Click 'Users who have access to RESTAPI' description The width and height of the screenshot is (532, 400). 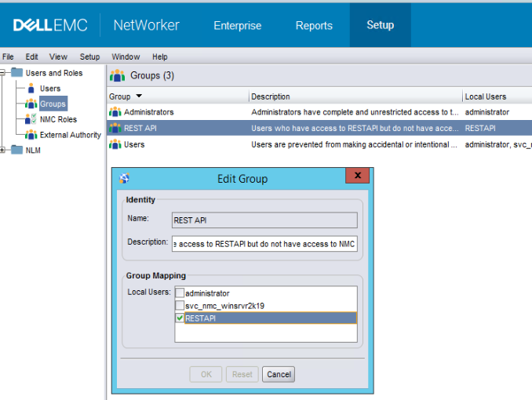tap(355, 129)
